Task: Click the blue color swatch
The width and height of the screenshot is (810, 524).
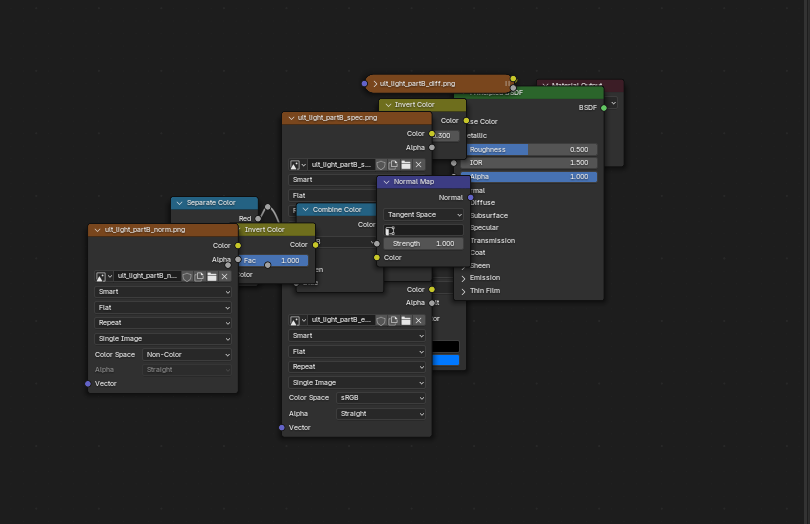Action: (x=446, y=360)
